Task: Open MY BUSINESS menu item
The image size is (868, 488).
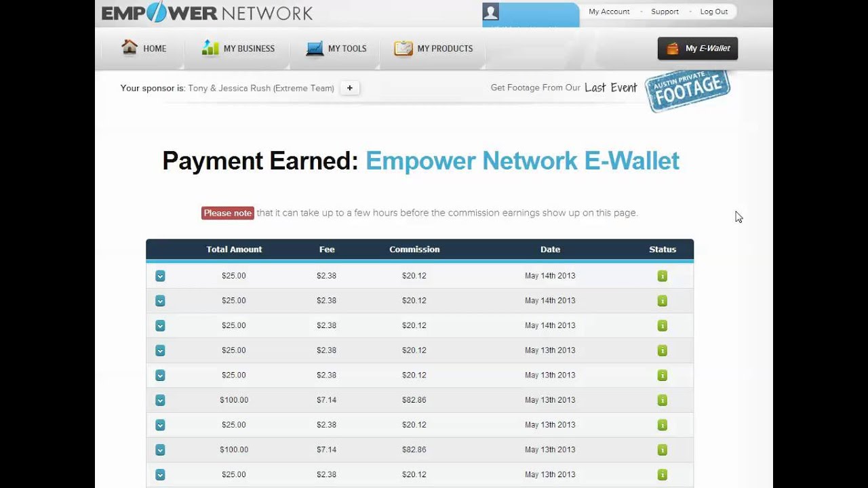Action: pyautogui.click(x=249, y=49)
